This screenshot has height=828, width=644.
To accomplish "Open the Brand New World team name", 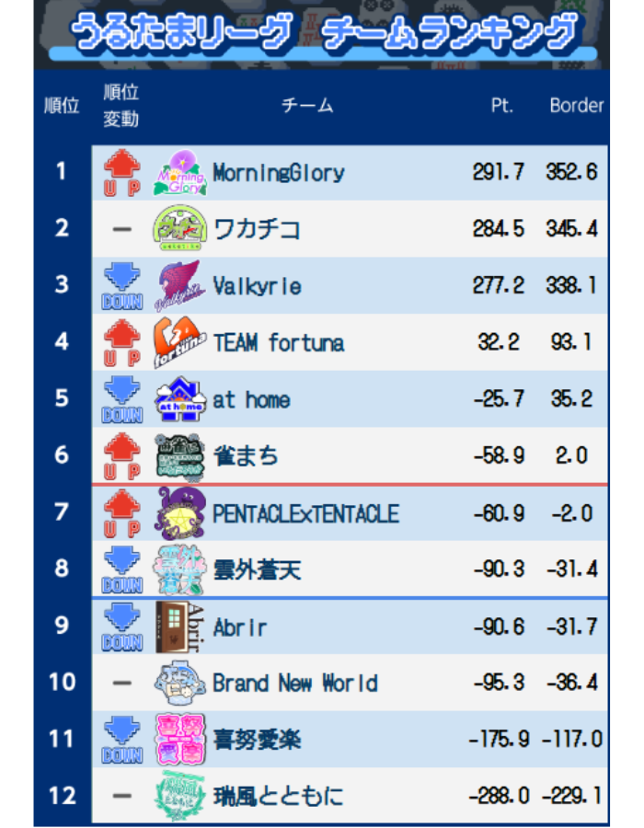I will pyautogui.click(x=295, y=683).
